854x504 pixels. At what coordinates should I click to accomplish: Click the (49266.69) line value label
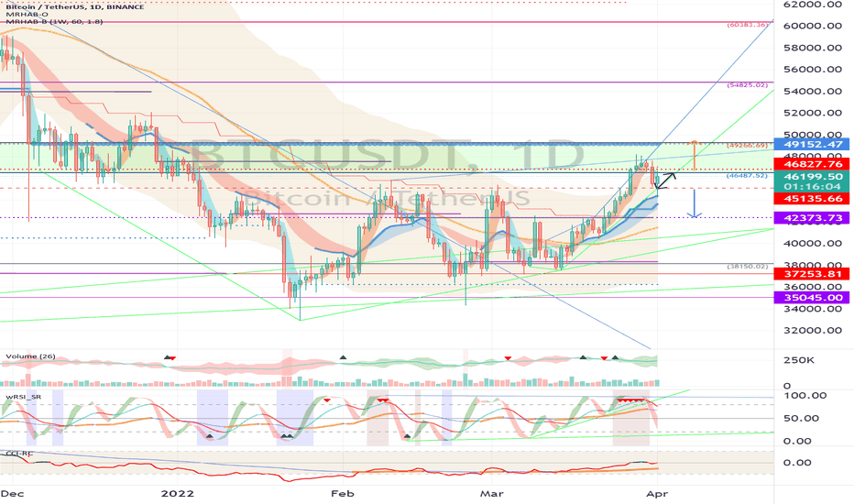coord(748,146)
